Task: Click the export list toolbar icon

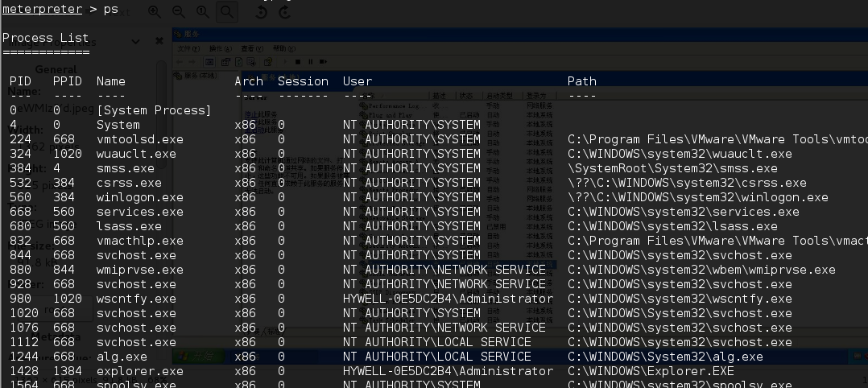Action: coord(250,61)
